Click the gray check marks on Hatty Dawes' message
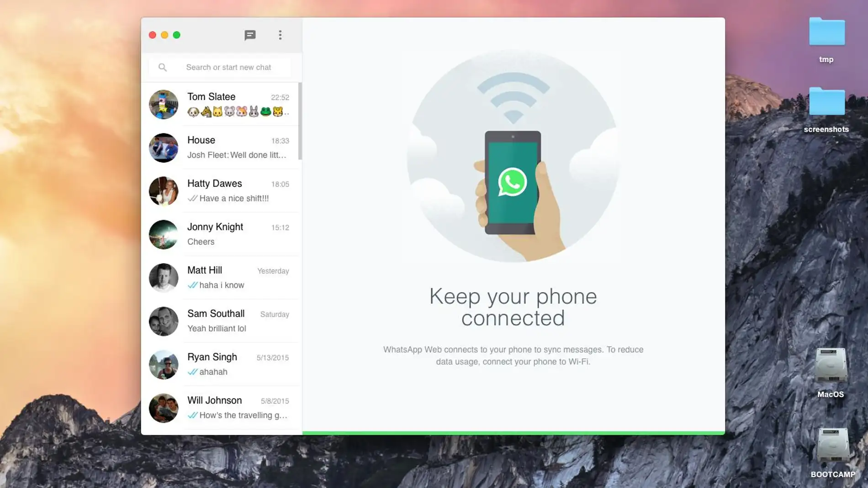868x488 pixels. coord(192,198)
